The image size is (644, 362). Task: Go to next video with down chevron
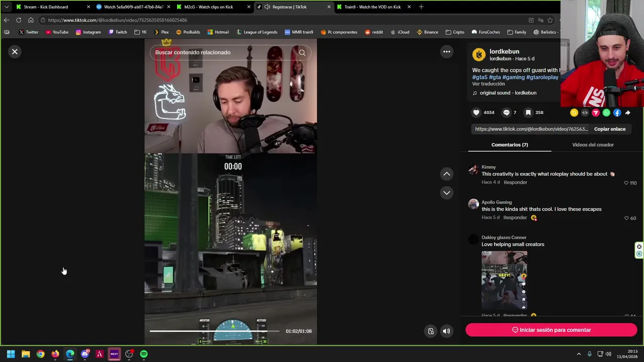(446, 193)
